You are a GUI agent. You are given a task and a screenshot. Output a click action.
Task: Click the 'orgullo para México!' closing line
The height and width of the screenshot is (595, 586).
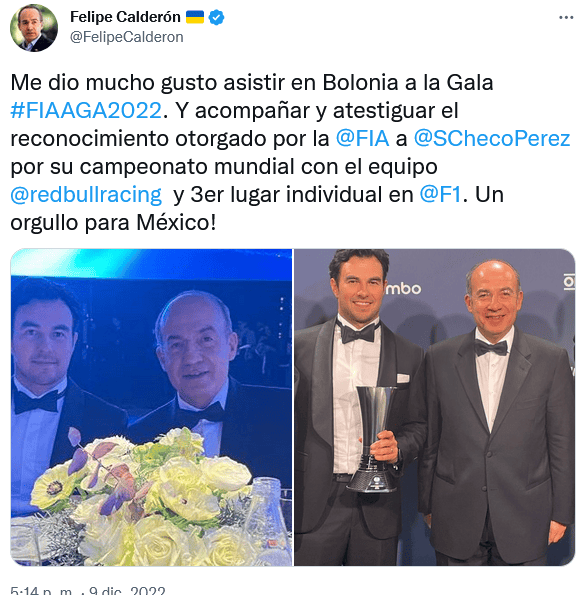tap(113, 223)
